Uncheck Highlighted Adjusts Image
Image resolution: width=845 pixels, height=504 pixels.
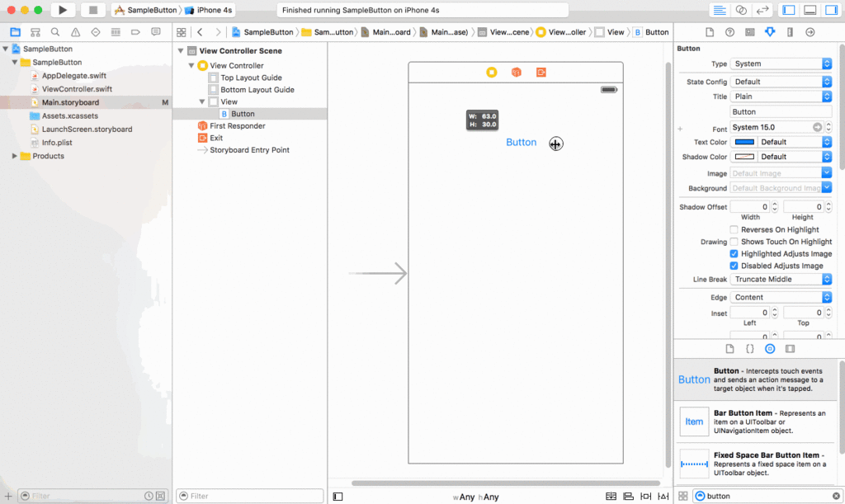734,253
